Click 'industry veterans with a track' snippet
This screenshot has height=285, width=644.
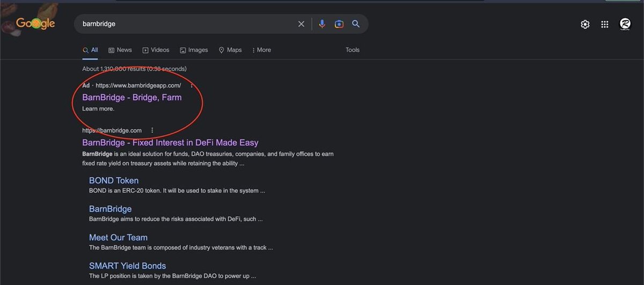tap(181, 247)
